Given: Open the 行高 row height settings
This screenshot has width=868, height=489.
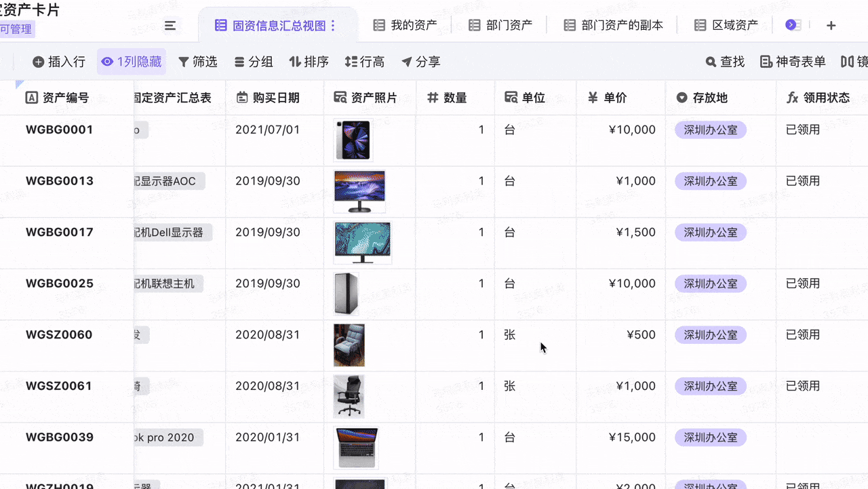Looking at the screenshot, I should [x=364, y=61].
